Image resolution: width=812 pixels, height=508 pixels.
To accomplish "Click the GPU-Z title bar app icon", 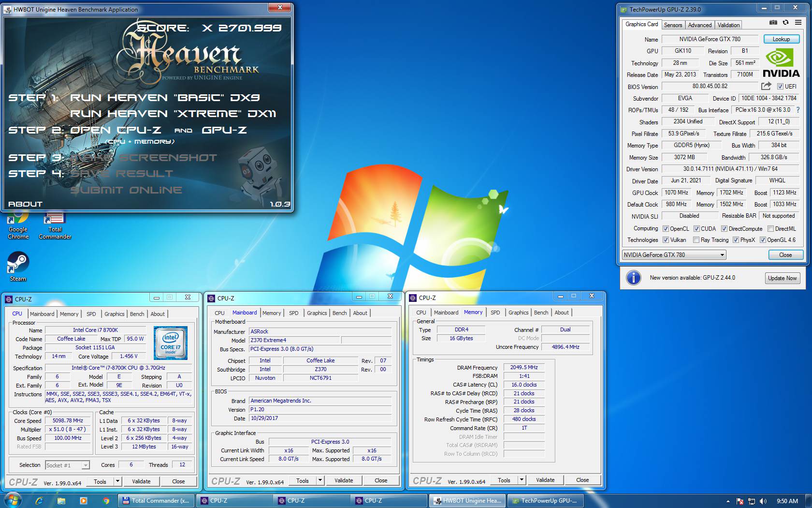I will pos(624,9).
